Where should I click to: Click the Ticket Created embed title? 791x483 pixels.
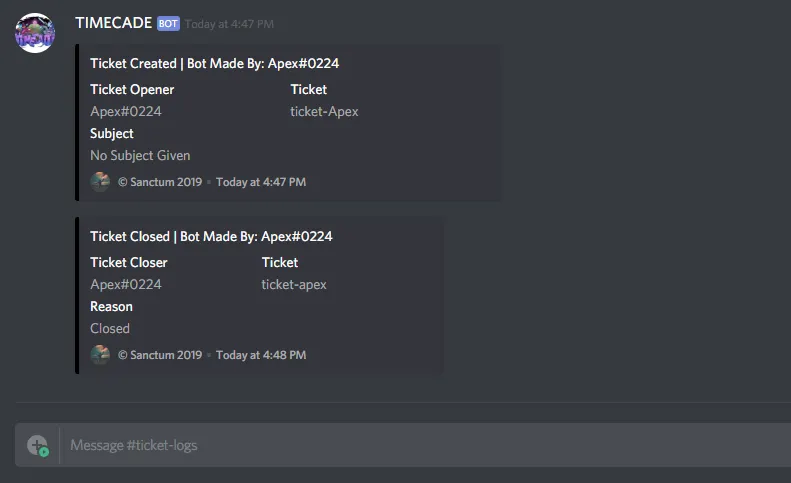tap(214, 64)
